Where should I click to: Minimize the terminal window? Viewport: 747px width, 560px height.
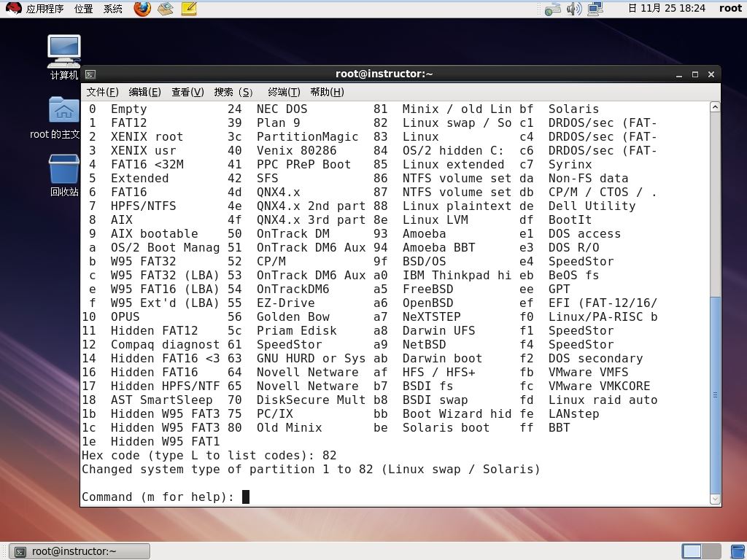click(x=679, y=75)
